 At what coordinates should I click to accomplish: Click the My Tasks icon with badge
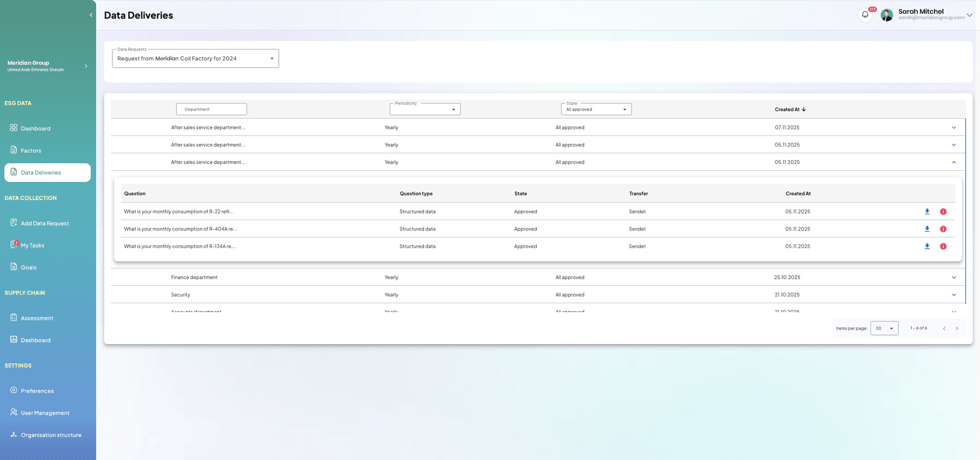click(14, 244)
